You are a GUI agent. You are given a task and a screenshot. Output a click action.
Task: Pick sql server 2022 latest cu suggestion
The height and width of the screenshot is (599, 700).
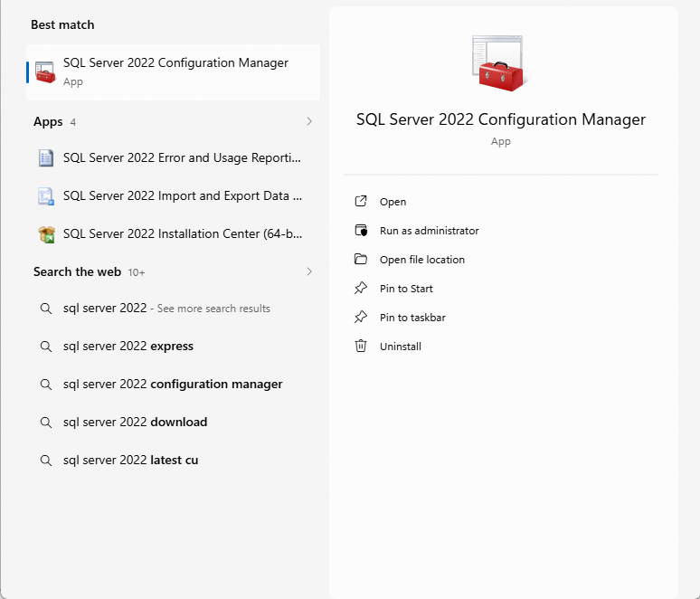[x=130, y=461]
